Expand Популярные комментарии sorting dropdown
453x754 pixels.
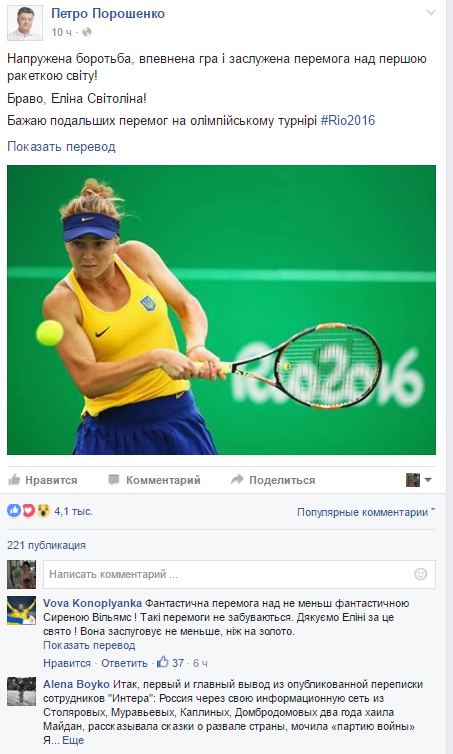[x=366, y=512]
